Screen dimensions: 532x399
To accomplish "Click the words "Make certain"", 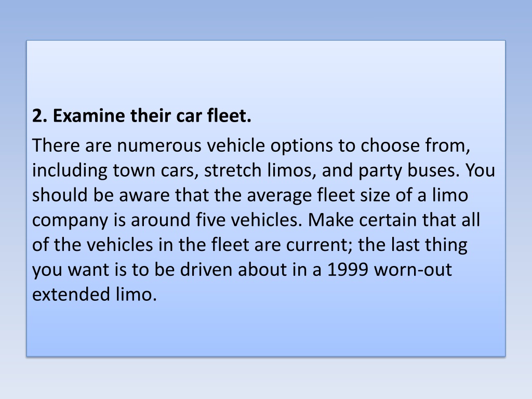I will 364,220.
